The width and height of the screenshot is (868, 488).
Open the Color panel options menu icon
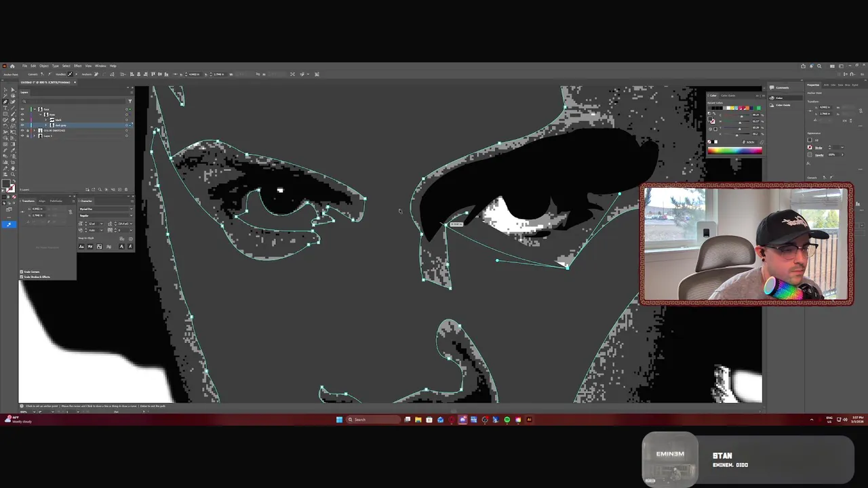pos(764,96)
